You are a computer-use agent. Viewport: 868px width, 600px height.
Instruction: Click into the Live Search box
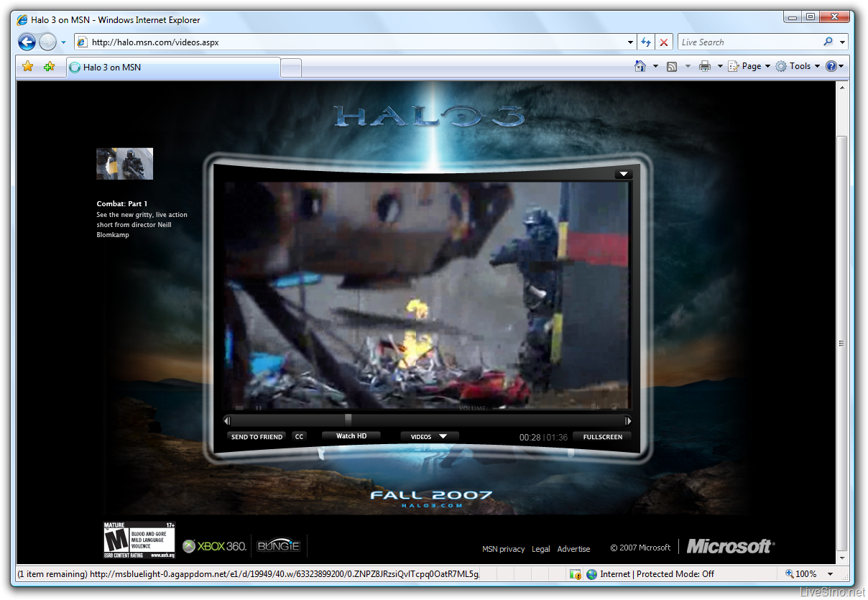[748, 42]
